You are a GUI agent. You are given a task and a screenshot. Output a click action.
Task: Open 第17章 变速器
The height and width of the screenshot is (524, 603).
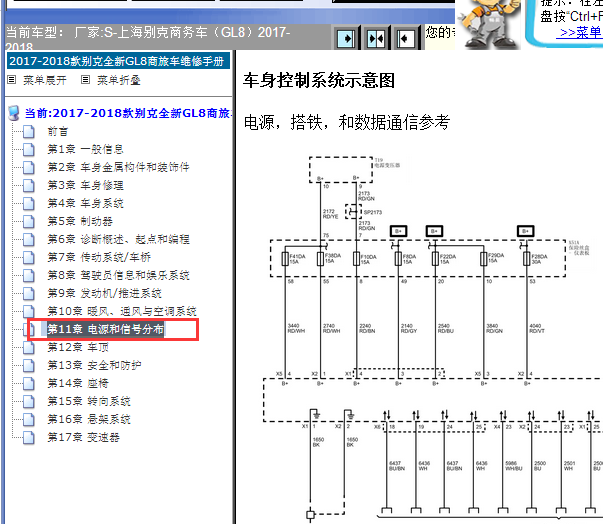[83, 437]
